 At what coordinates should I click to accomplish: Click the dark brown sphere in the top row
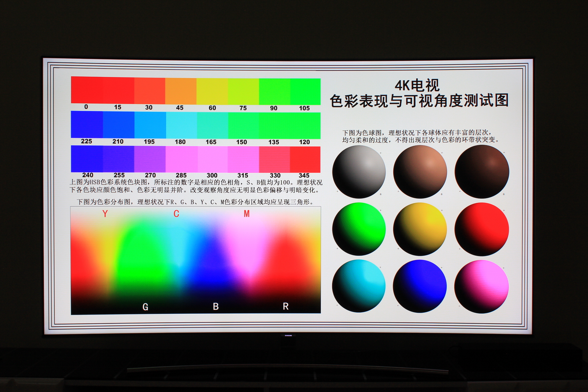[482, 171]
